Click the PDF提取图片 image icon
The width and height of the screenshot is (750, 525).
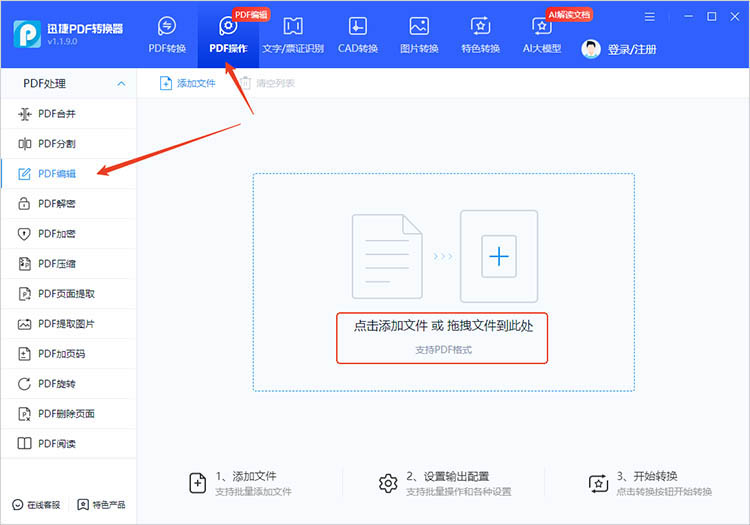[x=24, y=324]
